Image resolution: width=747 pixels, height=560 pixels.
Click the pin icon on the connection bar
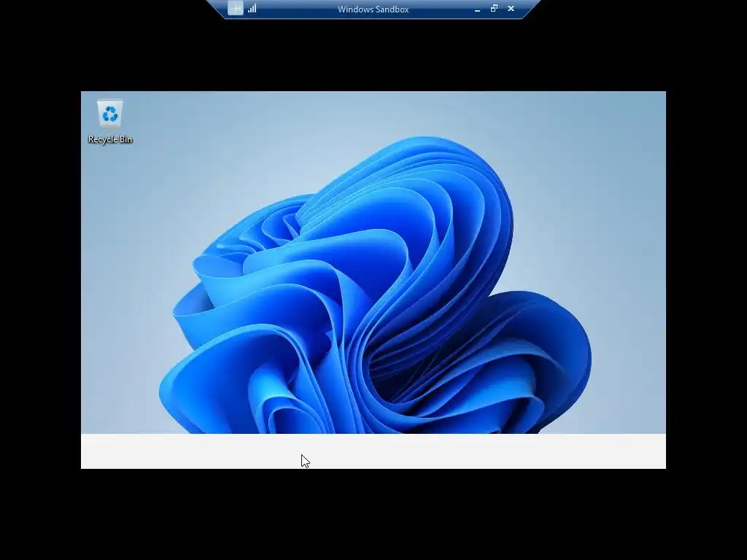[x=236, y=9]
